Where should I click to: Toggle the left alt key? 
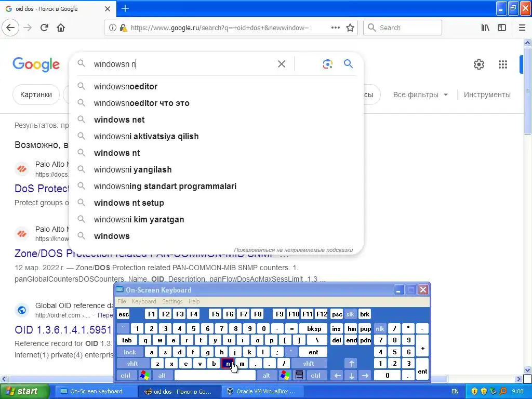click(162, 375)
